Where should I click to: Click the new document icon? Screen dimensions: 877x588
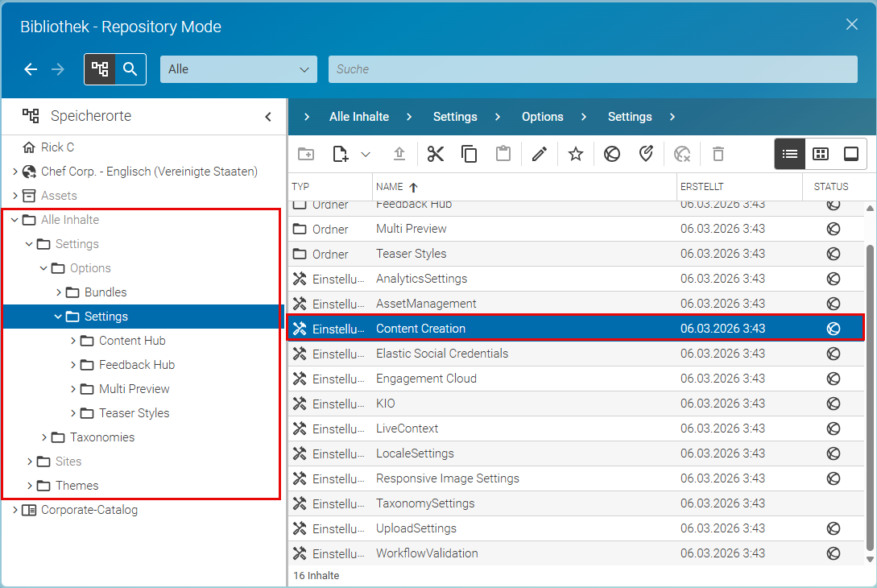pos(340,154)
